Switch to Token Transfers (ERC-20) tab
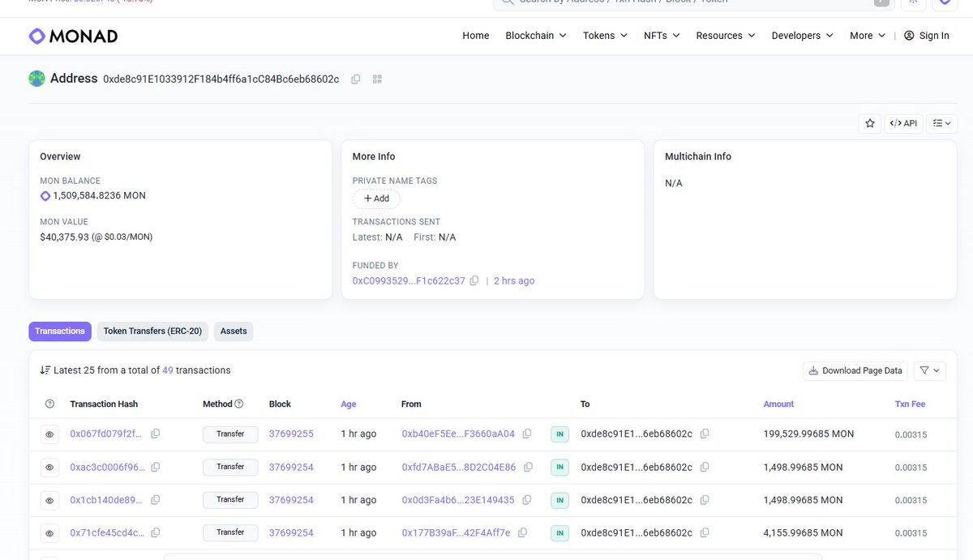The height and width of the screenshot is (560, 973). click(152, 331)
